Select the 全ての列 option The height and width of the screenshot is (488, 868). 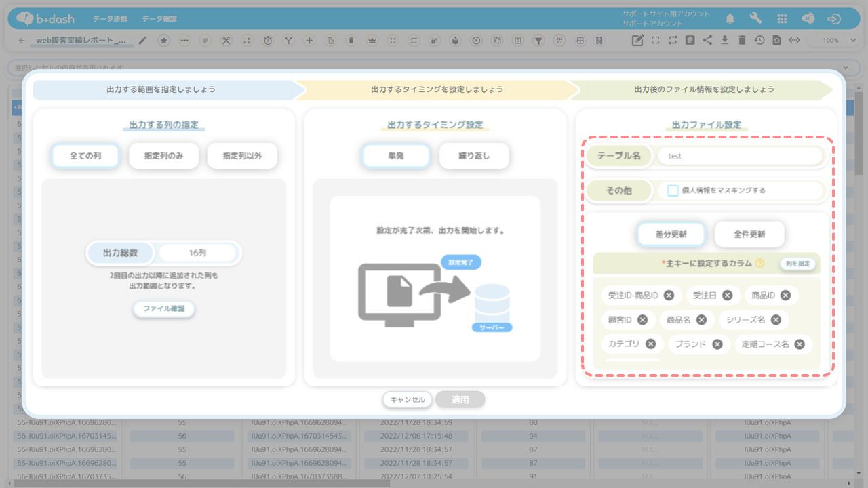(85, 156)
